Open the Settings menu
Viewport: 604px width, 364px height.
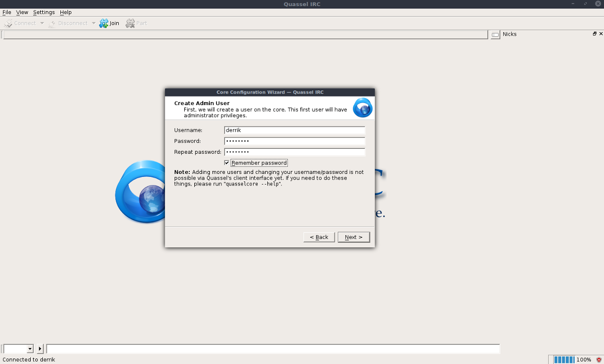click(44, 12)
